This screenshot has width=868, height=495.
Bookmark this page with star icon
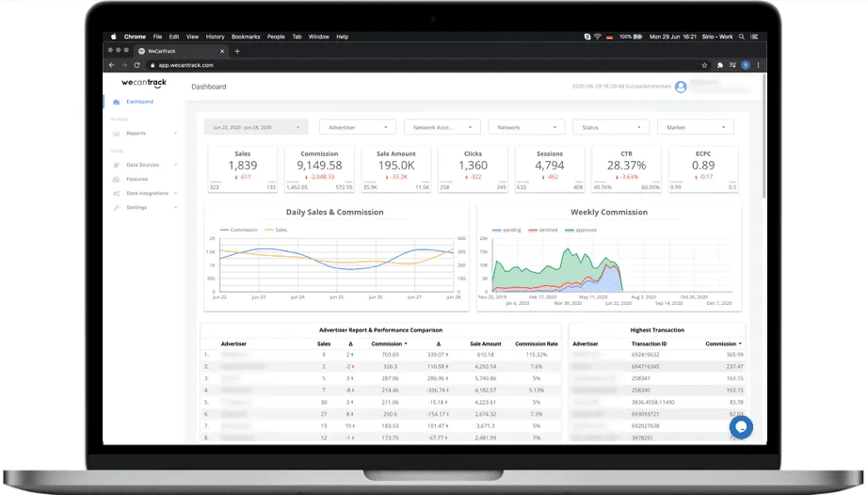click(x=704, y=65)
